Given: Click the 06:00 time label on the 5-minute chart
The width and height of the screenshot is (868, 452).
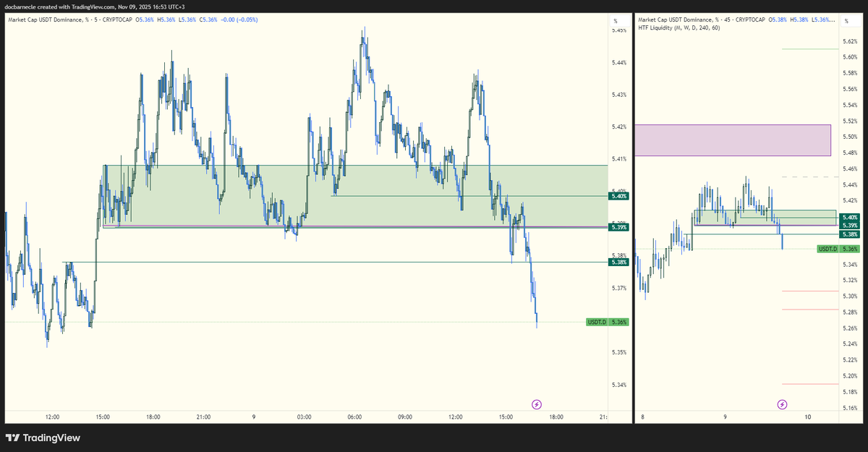Looking at the screenshot, I should click(x=354, y=417).
